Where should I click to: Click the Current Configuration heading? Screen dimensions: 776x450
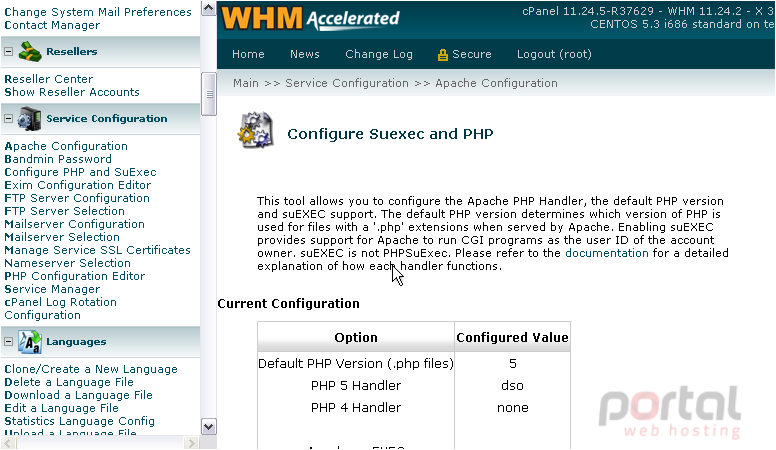(289, 303)
